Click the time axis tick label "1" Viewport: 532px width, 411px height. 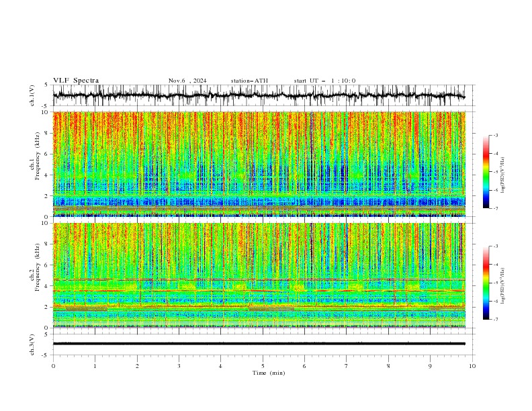[95, 366]
